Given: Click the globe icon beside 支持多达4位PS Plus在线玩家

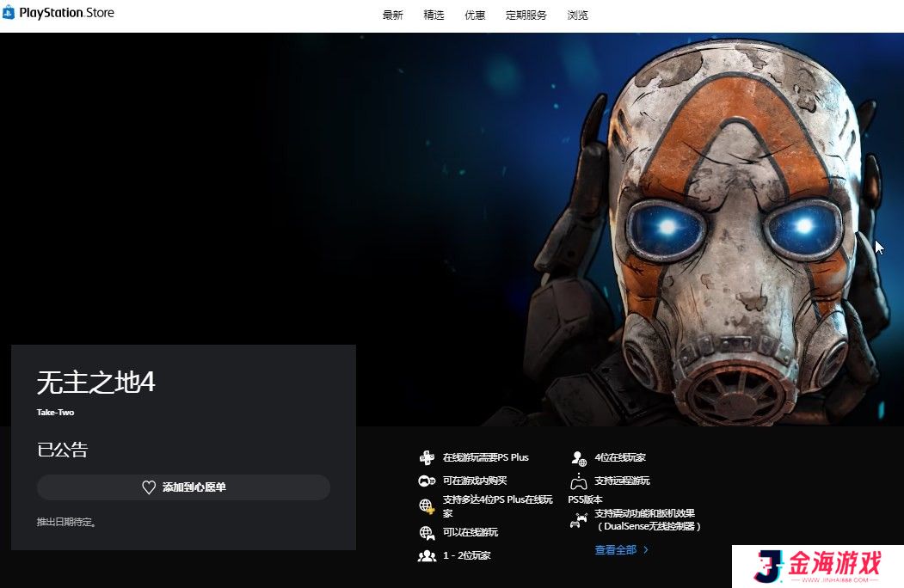Looking at the screenshot, I should click(x=427, y=506).
